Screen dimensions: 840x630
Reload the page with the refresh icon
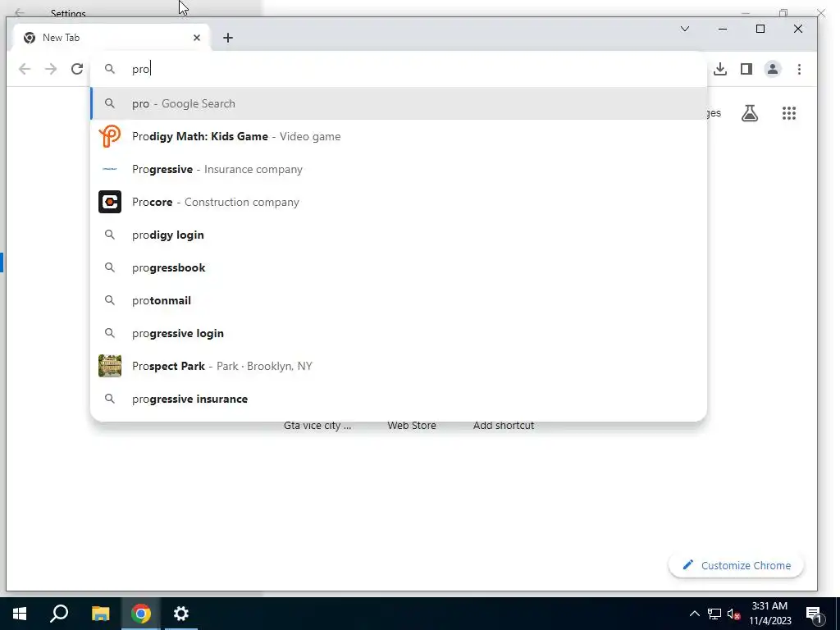click(x=77, y=69)
